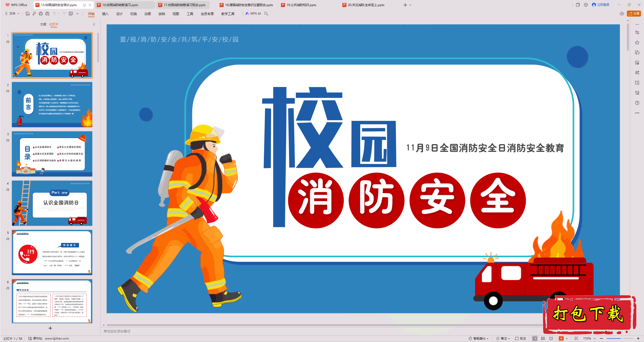Click fit-slide-to-window icon in status bar
Screen dimensions: 644x342
click(576, 338)
